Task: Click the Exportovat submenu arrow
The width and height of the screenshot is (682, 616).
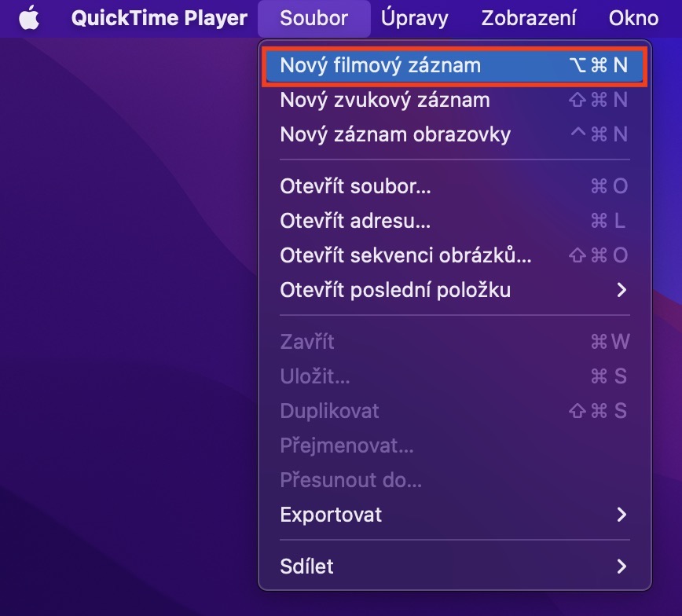Action: [621, 515]
